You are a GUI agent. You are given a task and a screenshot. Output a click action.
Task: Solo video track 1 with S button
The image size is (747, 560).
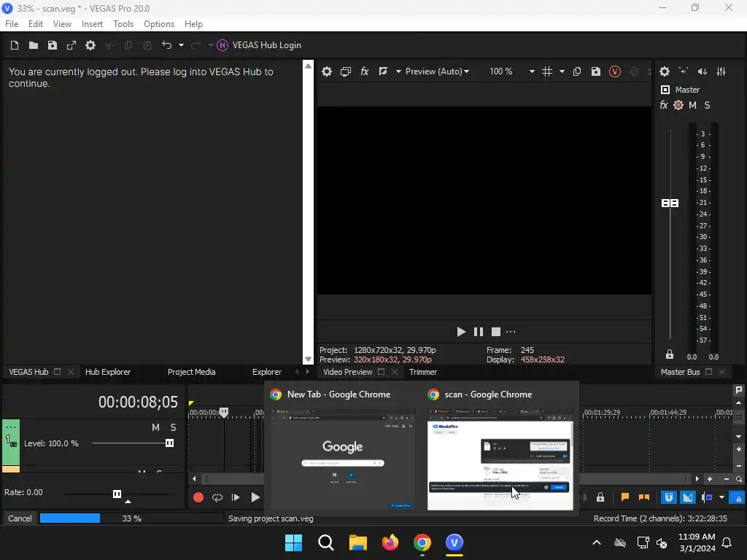coord(174,427)
